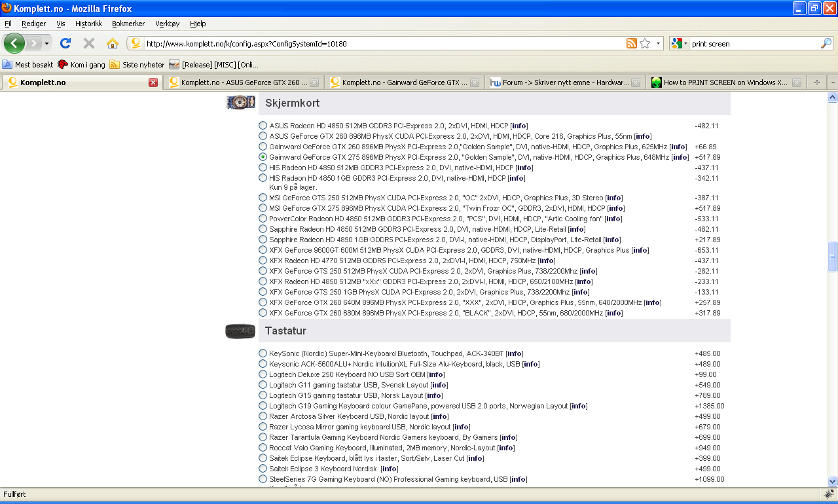Click the RSS feed icon in address bar
This screenshot has width=838, height=504.
point(632,43)
